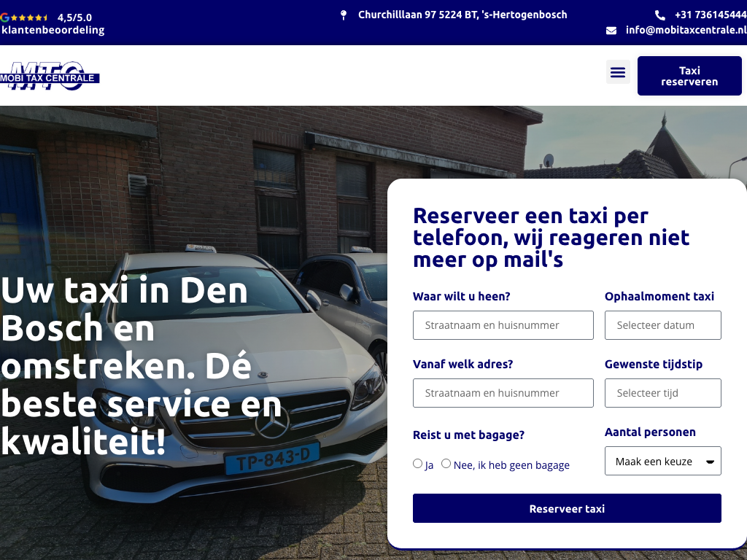747x560 pixels.
Task: Open the Selecteer tijd time picker
Action: [x=662, y=393]
